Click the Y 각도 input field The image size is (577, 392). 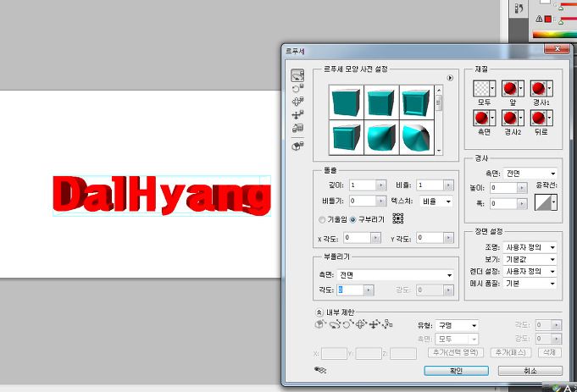(x=430, y=238)
